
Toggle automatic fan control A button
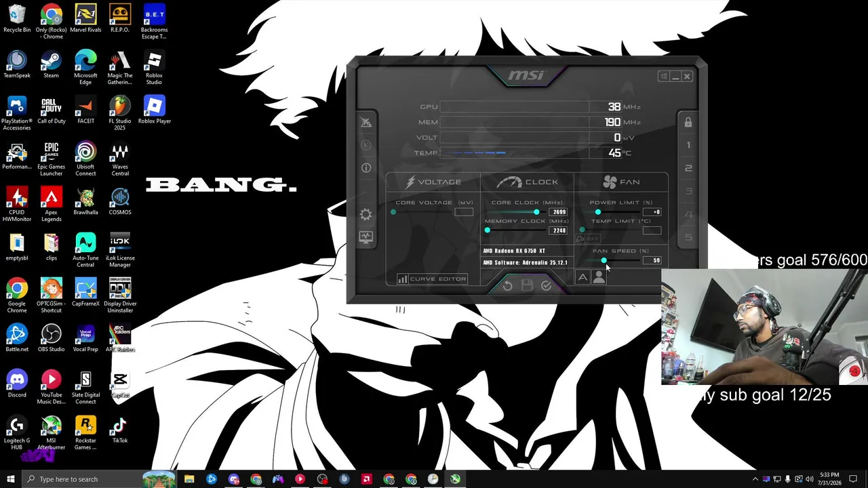click(583, 277)
